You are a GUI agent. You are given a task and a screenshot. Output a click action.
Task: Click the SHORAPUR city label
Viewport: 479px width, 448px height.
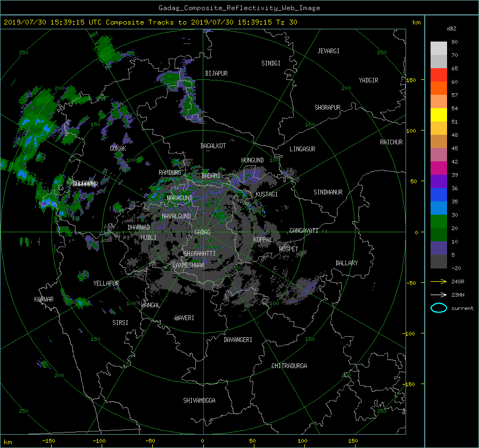click(x=327, y=107)
